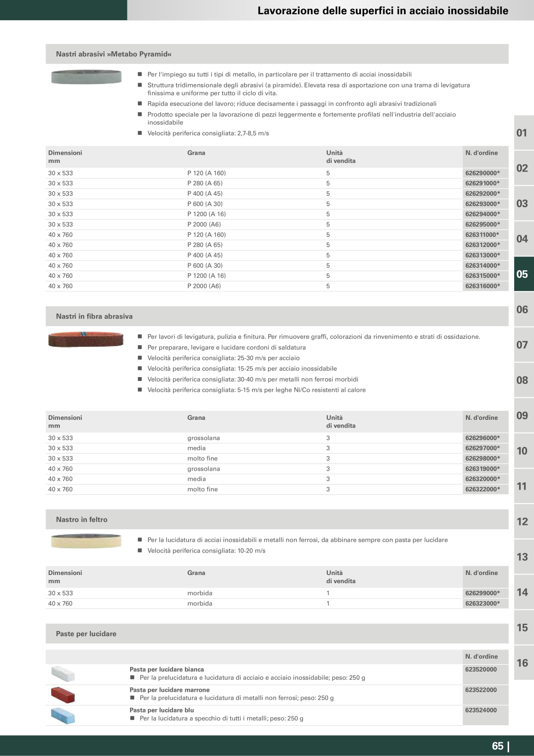
Task: Select order number 626323000*
Action: (x=482, y=603)
